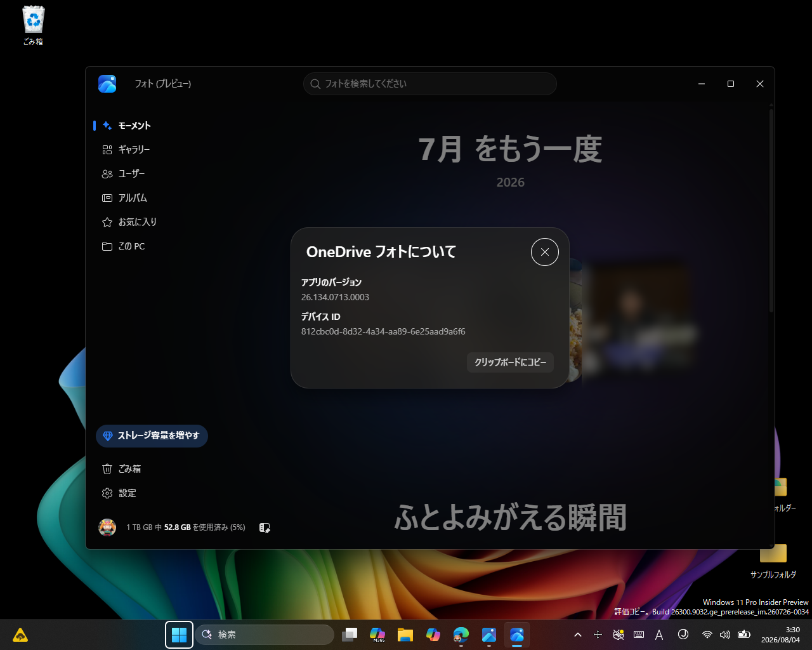
Task: Focus the フォトを検索してください search box
Action: tap(429, 84)
